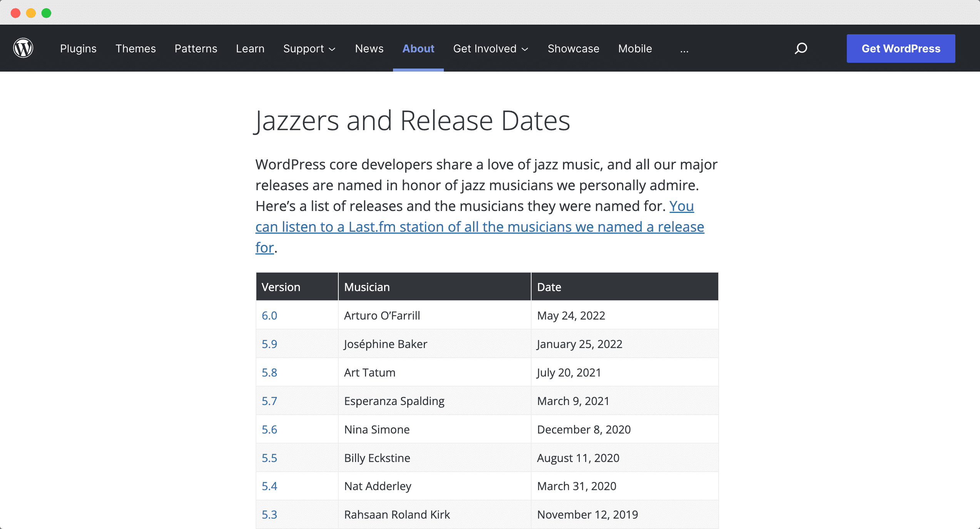
Task: Click the May 24, 2022 date
Action: pyautogui.click(x=571, y=315)
